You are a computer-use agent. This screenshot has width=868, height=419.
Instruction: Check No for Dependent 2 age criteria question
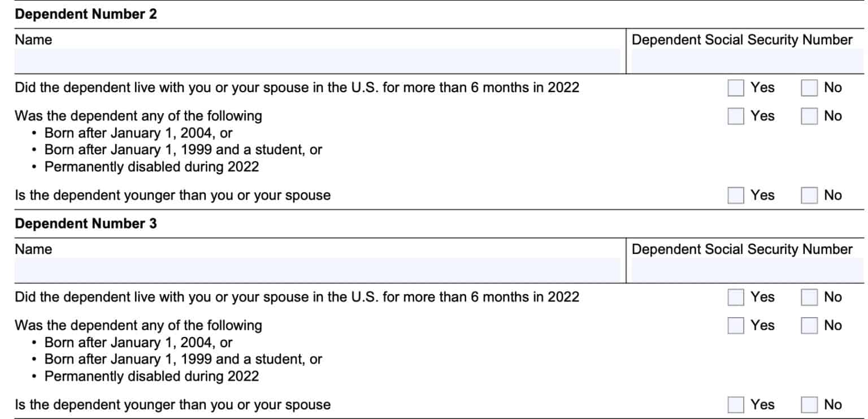pyautogui.click(x=809, y=116)
